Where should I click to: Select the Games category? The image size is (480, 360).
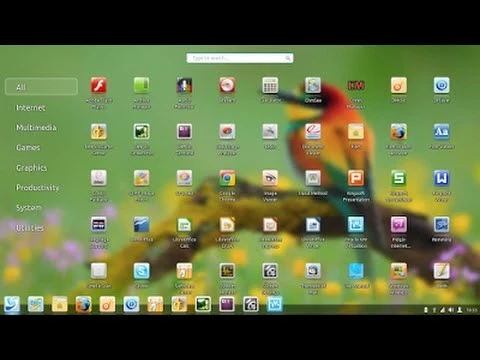click(x=28, y=148)
